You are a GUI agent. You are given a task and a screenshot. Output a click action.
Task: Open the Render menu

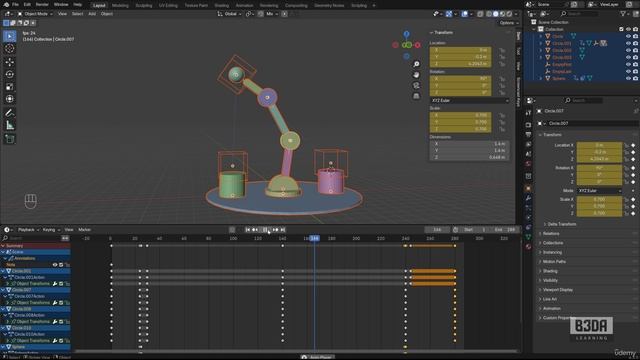(x=42, y=4)
